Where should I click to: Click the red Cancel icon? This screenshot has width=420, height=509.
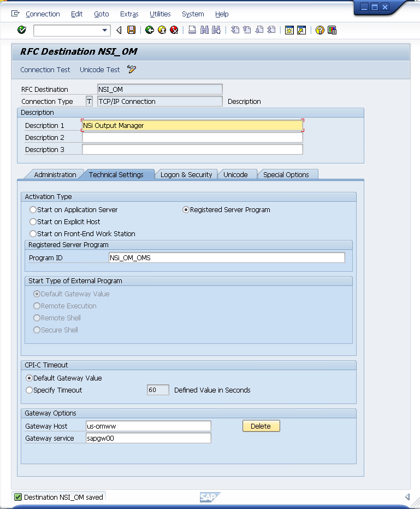pos(174,30)
